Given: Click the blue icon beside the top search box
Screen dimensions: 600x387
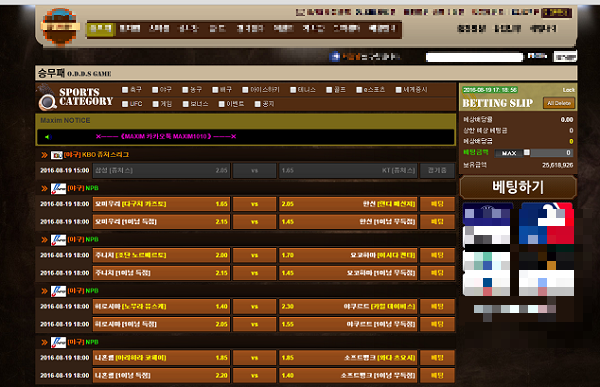Looking at the screenshot, I should pos(334,57).
